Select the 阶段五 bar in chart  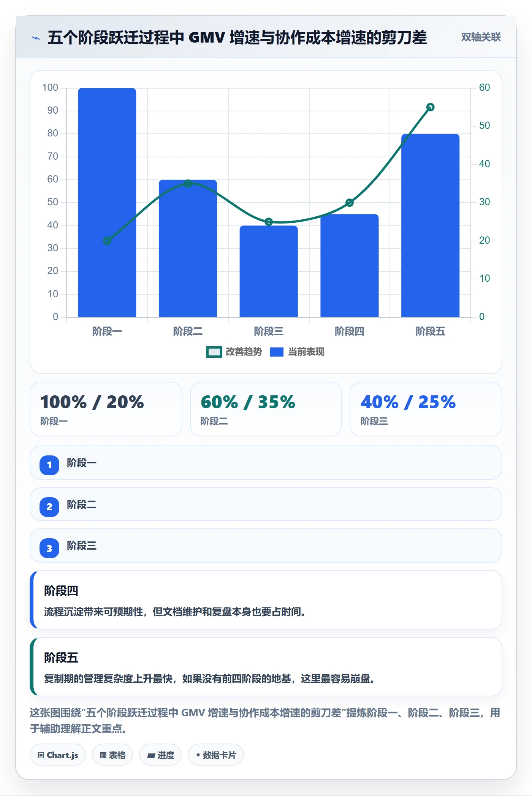point(430,225)
